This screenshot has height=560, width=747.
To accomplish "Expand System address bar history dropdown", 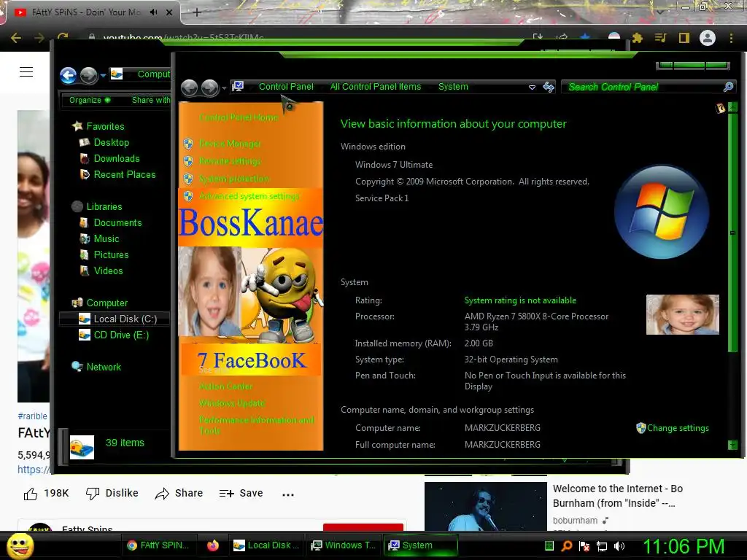I will (x=532, y=87).
